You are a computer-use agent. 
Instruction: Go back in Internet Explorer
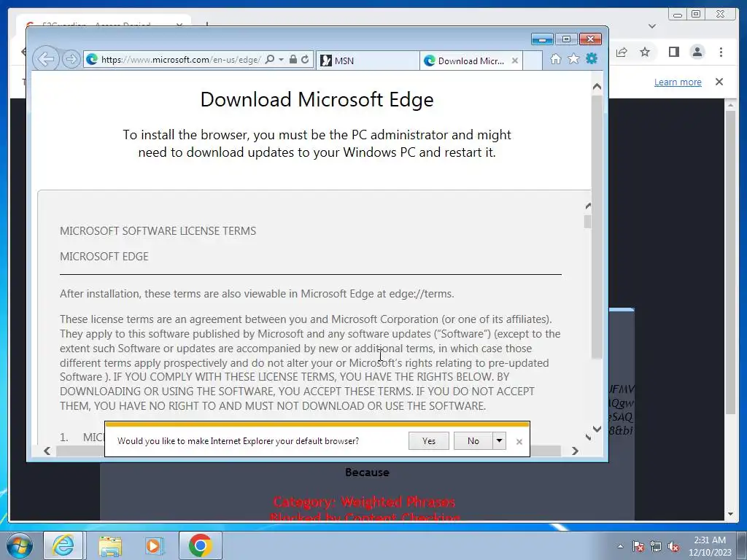coord(46,59)
